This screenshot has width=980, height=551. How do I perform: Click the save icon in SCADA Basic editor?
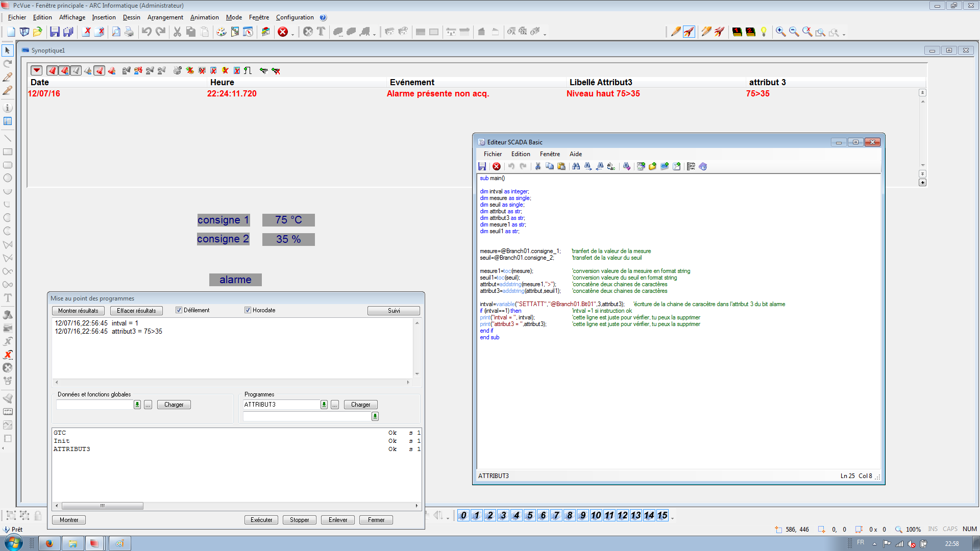click(482, 166)
